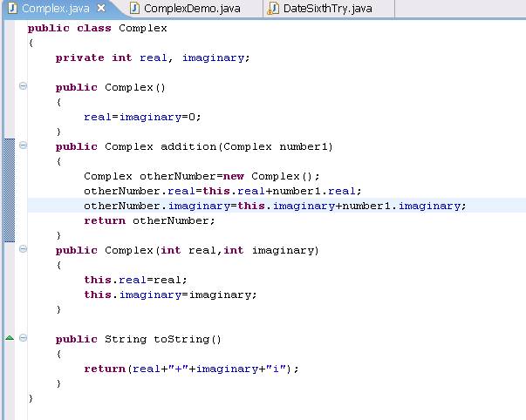Close the Complex.java editor tab
The image size is (526, 420).
pos(101,9)
